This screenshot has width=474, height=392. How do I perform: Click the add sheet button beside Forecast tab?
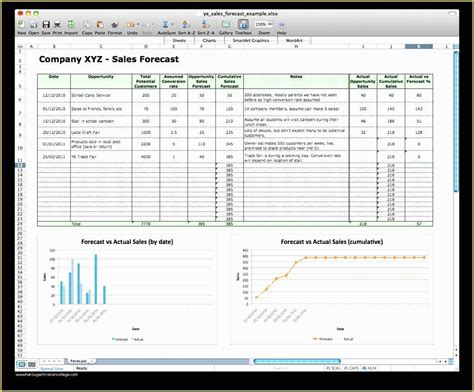92,361
